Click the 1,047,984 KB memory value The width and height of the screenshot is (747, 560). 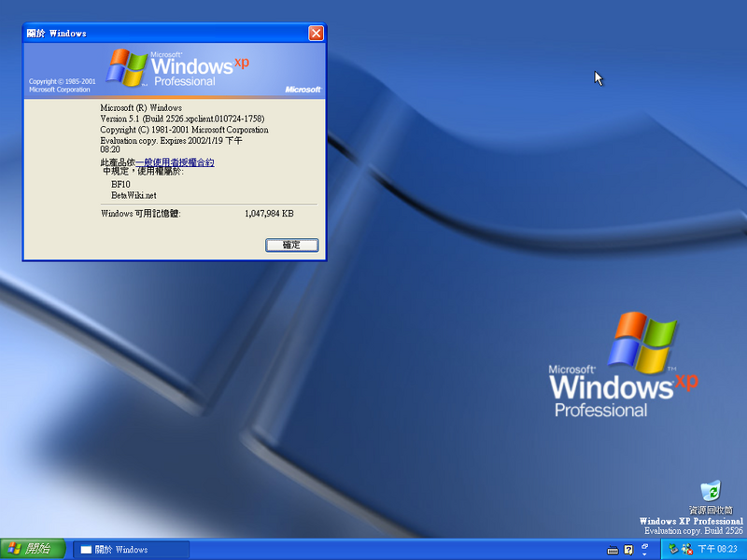(269, 214)
